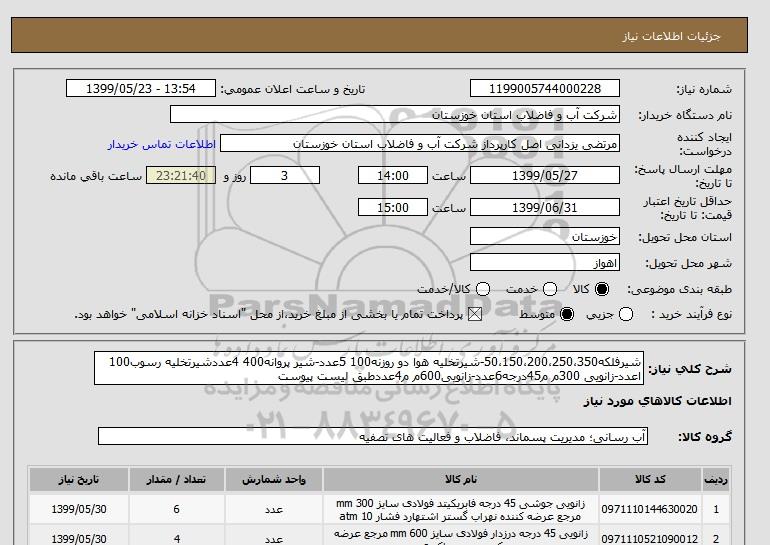The width and height of the screenshot is (770, 545).
Task: Click the remaining days field showing 3
Action: (x=285, y=175)
